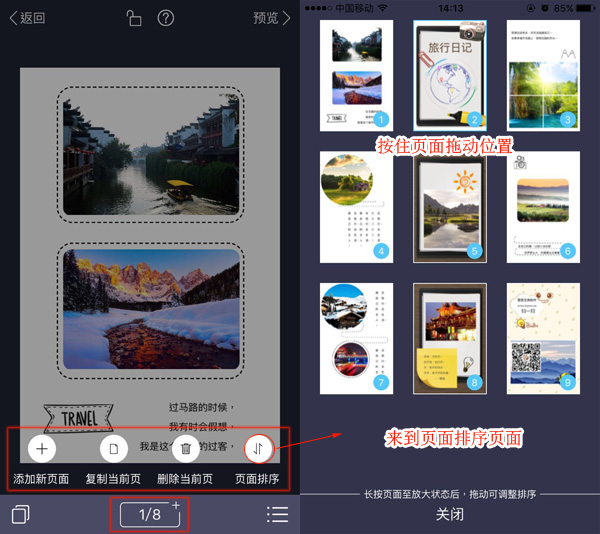The width and height of the screenshot is (600, 534).
Task: Tap 关闭 to close the sorting page
Action: (450, 514)
